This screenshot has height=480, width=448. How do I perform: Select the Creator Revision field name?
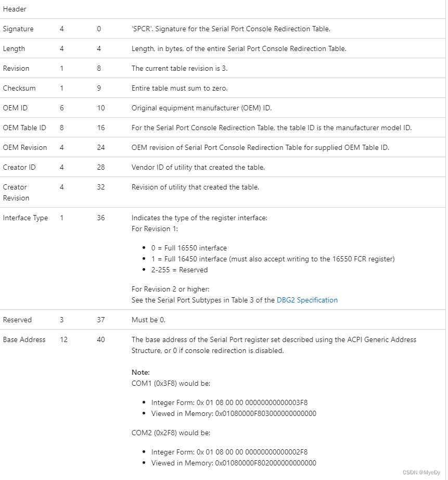coord(16,192)
